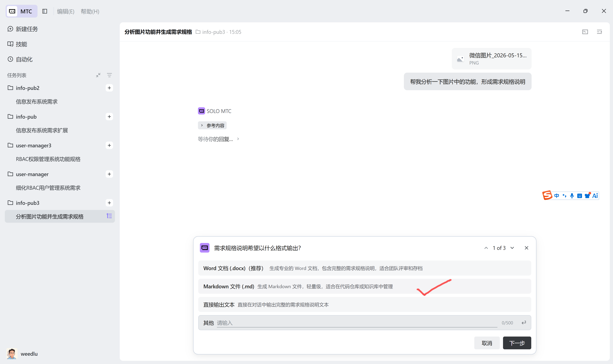Expand 等待你的回复 status
This screenshot has width=613, height=364.
coord(218,139)
